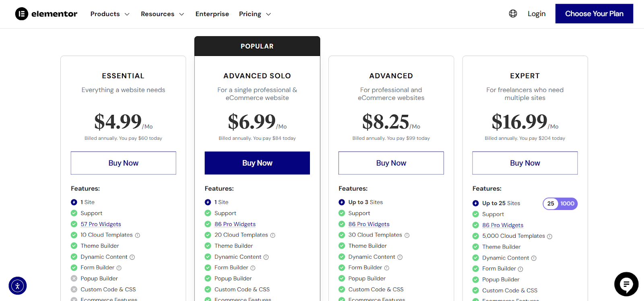Open 57 Pro Widgets link
This screenshot has height=301, width=644.
pyautogui.click(x=101, y=224)
